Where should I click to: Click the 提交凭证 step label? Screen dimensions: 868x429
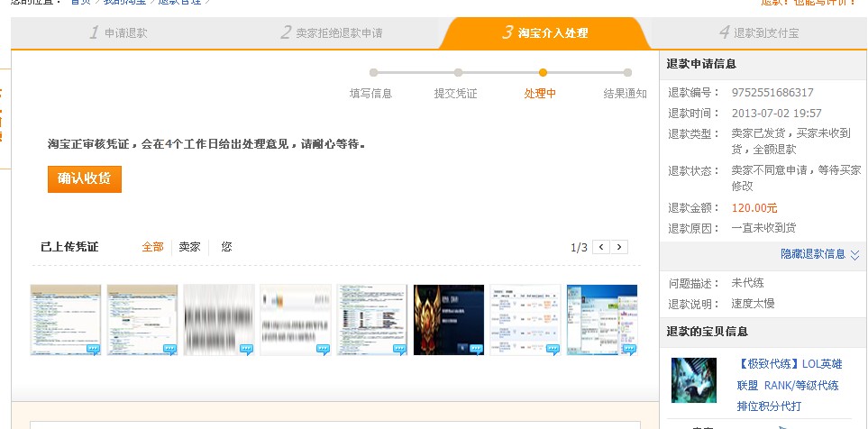tap(455, 94)
